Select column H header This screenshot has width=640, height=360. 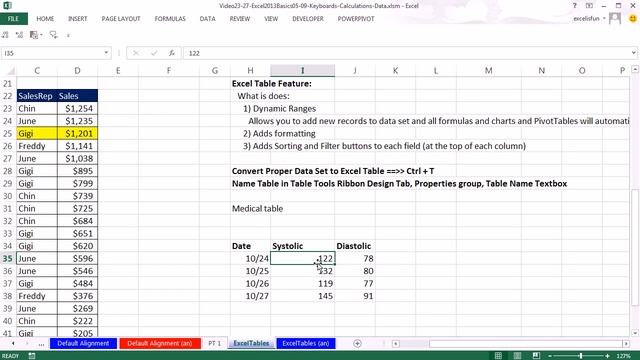pyautogui.click(x=250, y=71)
